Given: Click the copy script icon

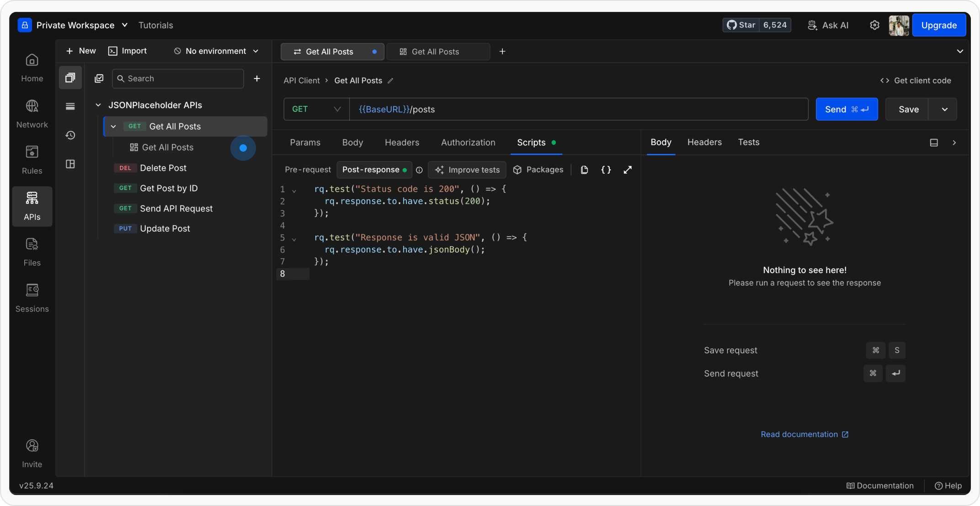Looking at the screenshot, I should pyautogui.click(x=584, y=170).
